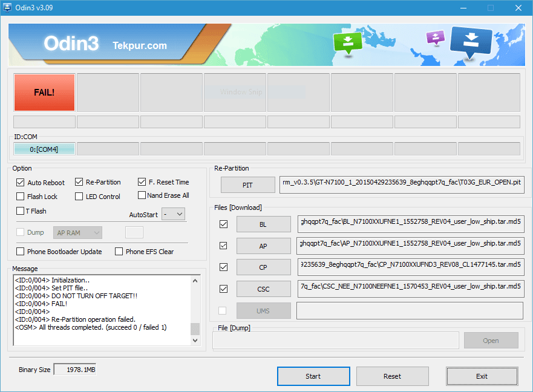The image size is (533, 392).
Task: Click the File [Dump] path field
Action: click(x=336, y=341)
